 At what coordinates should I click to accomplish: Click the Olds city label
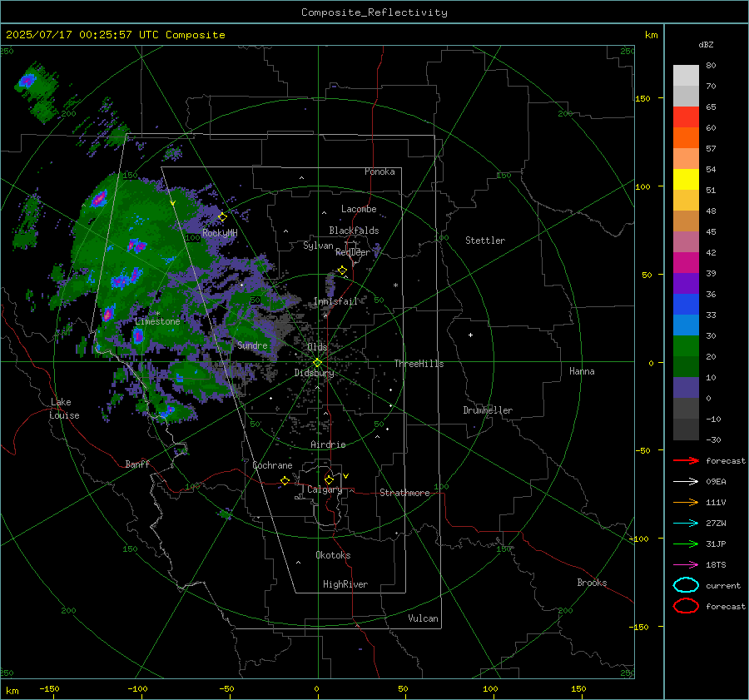[317, 347]
